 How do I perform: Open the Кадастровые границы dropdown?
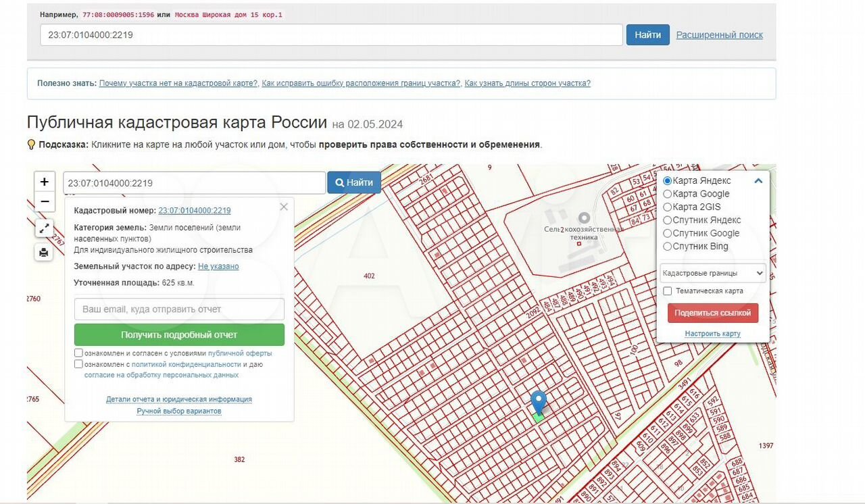pyautogui.click(x=713, y=274)
